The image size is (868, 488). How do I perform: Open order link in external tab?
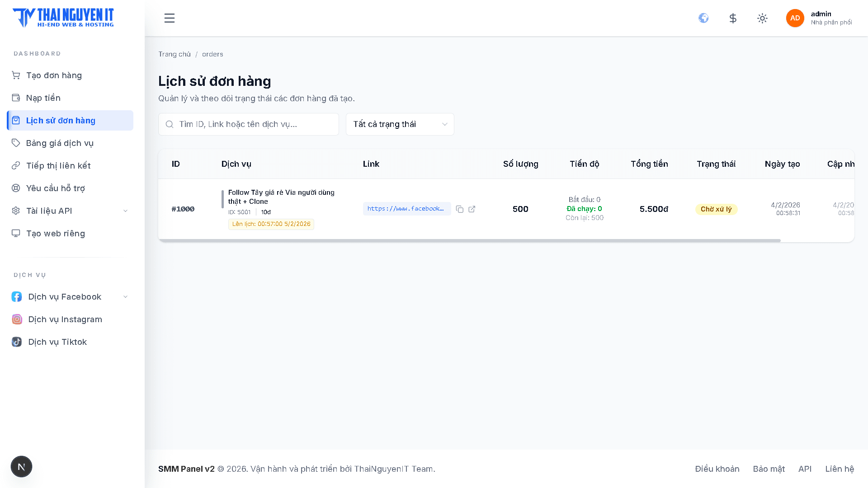[x=472, y=209]
